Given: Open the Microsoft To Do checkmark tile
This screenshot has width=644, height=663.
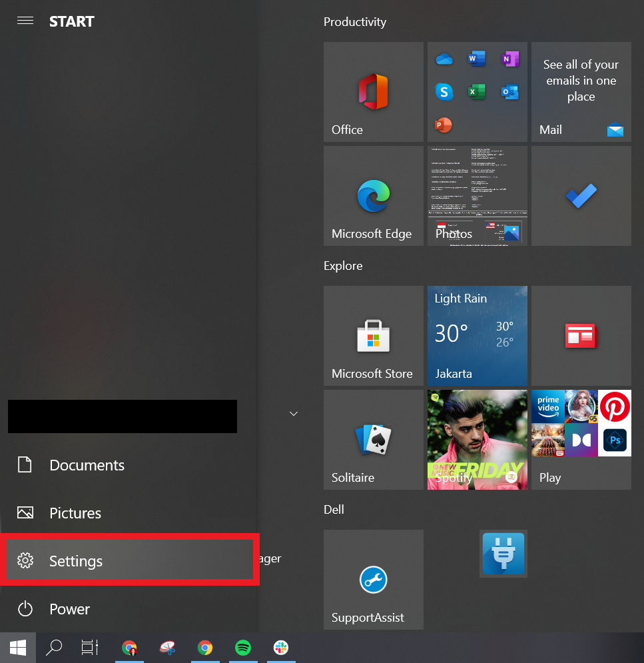Looking at the screenshot, I should tap(581, 196).
